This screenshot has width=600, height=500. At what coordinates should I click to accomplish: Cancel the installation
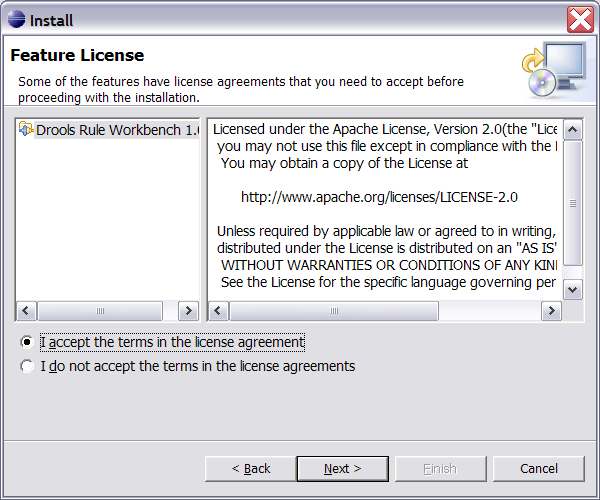click(x=538, y=468)
